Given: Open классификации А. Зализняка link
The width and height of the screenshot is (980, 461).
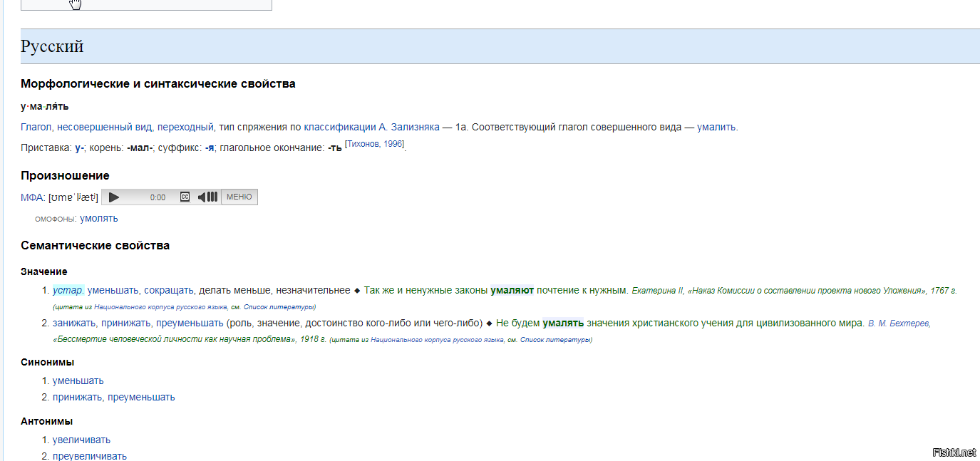Looking at the screenshot, I should 371,128.
